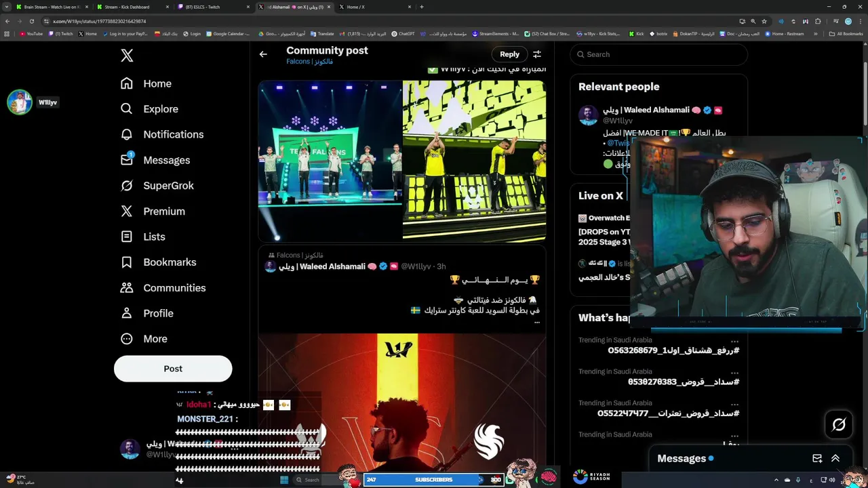Screen dimensions: 868x488
Task: Open options for trending hashtag 0530270383
Action: pyautogui.click(x=734, y=372)
